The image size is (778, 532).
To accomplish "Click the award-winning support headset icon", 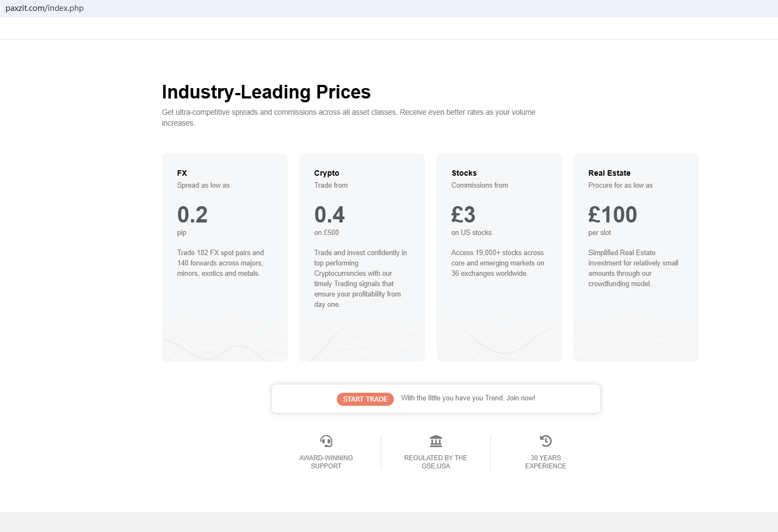I will [326, 441].
